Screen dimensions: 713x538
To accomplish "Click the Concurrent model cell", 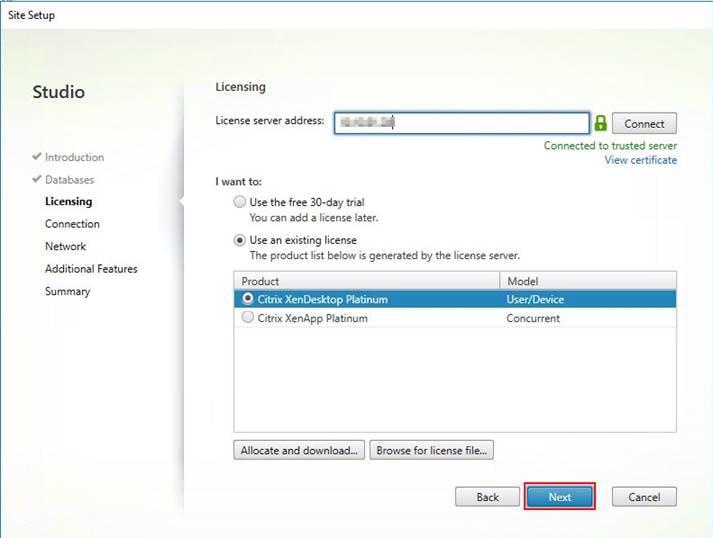I will 533,318.
